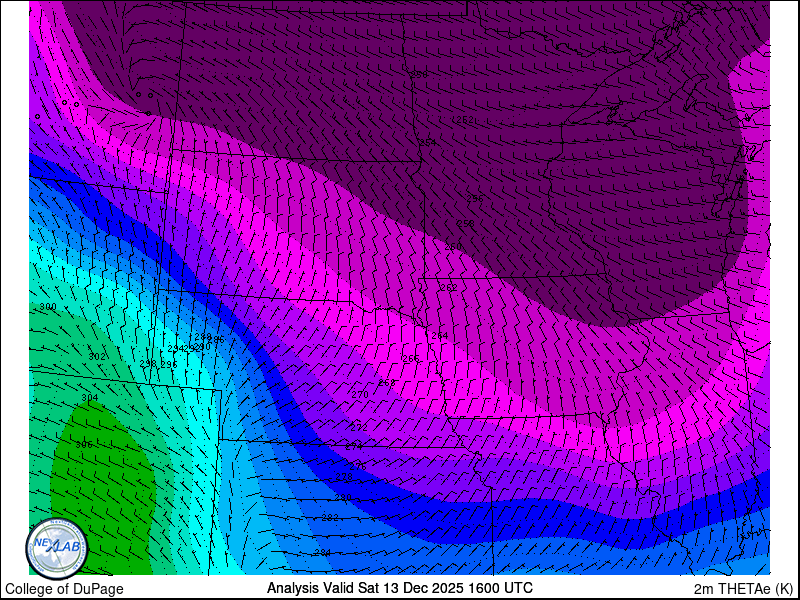Click the '260' contour label
This screenshot has width=800, height=600.
[453, 246]
